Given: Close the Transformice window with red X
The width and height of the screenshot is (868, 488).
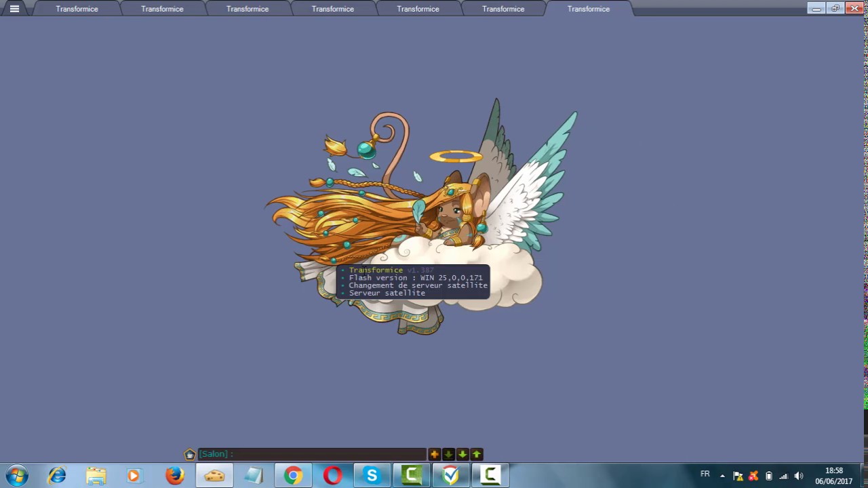Looking at the screenshot, I should click(855, 8).
